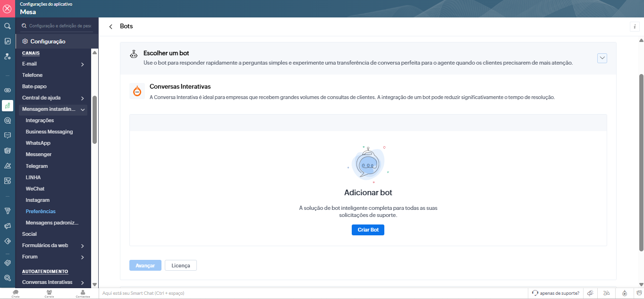
Task: Expand the E-mail submenu
Action: click(x=82, y=64)
